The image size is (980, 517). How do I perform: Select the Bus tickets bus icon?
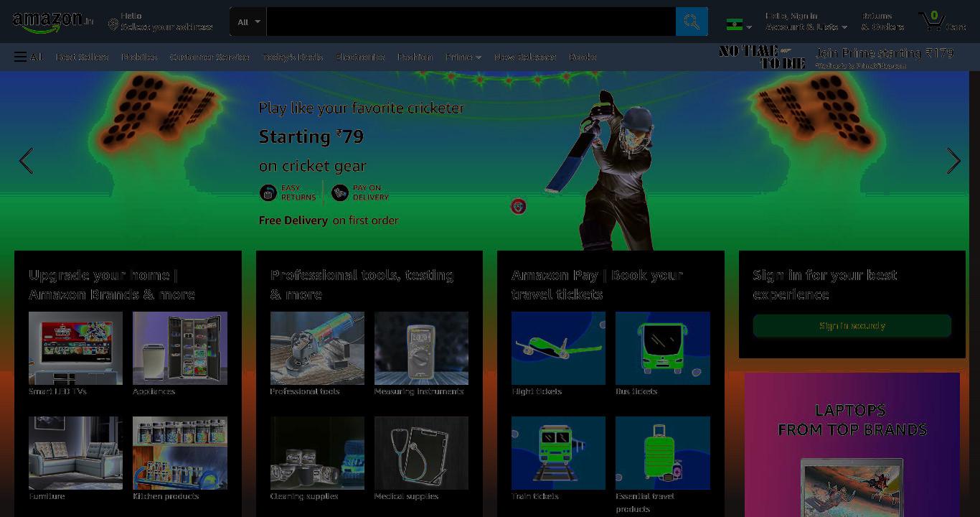click(x=663, y=348)
